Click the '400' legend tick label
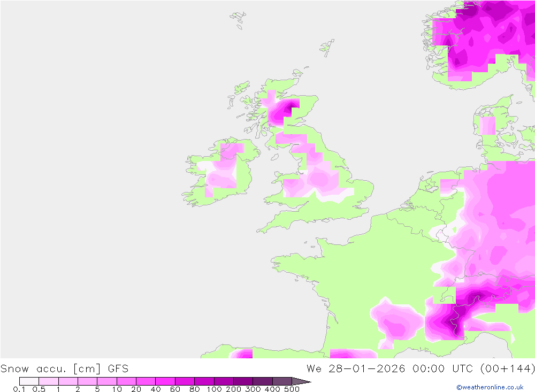 click(273, 389)
